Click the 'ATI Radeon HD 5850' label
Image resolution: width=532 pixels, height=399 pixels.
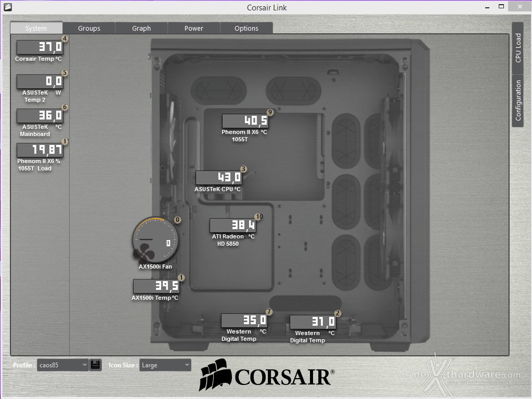[228, 240]
